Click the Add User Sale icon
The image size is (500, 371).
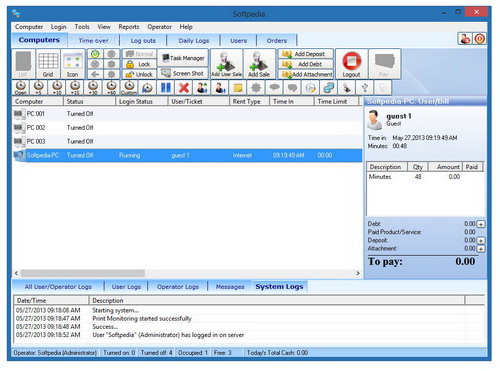(x=227, y=64)
